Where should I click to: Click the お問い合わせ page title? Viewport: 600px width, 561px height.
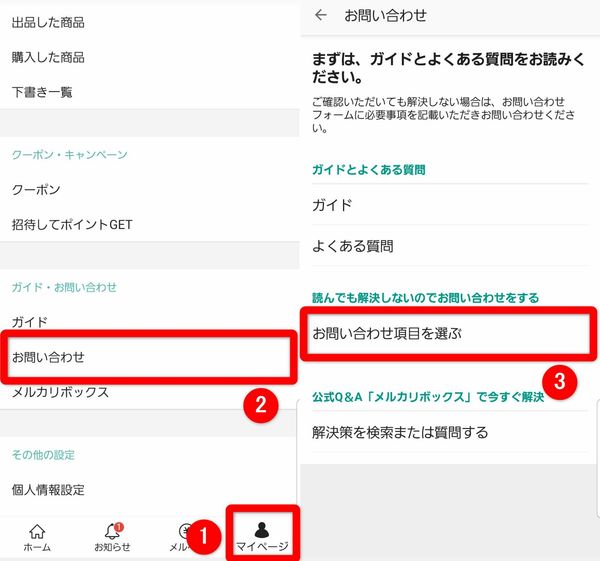coord(385,15)
